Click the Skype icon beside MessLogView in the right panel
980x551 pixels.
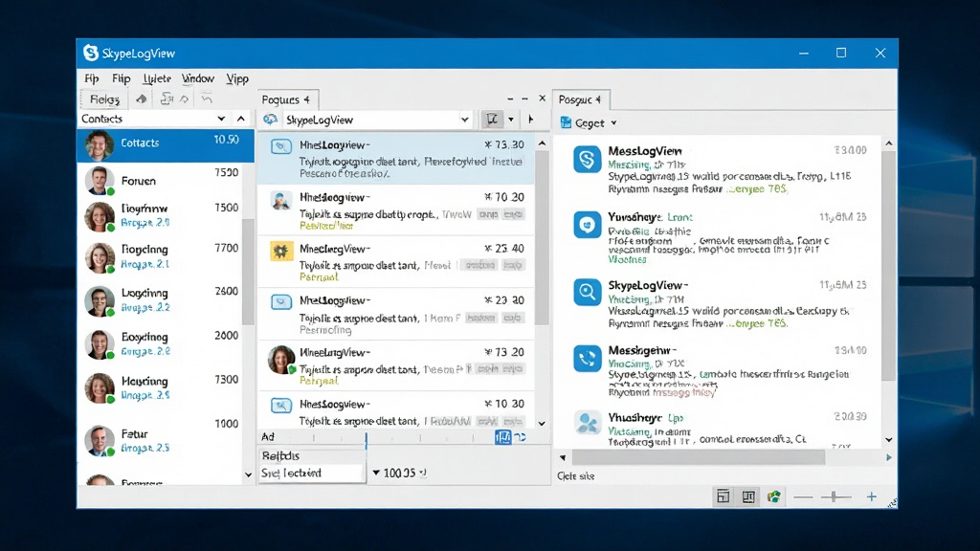coord(587,160)
